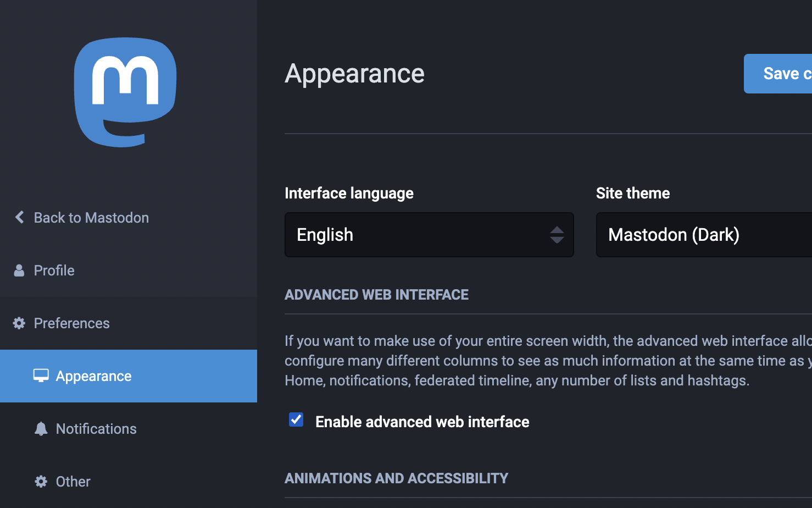
Task: Click the Appearance page heading
Action: pos(354,74)
